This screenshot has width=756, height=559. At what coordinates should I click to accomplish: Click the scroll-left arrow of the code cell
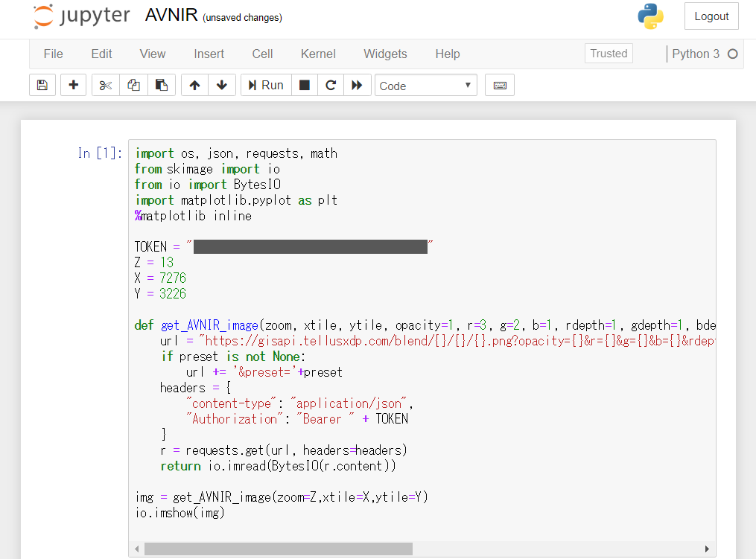[137, 549]
